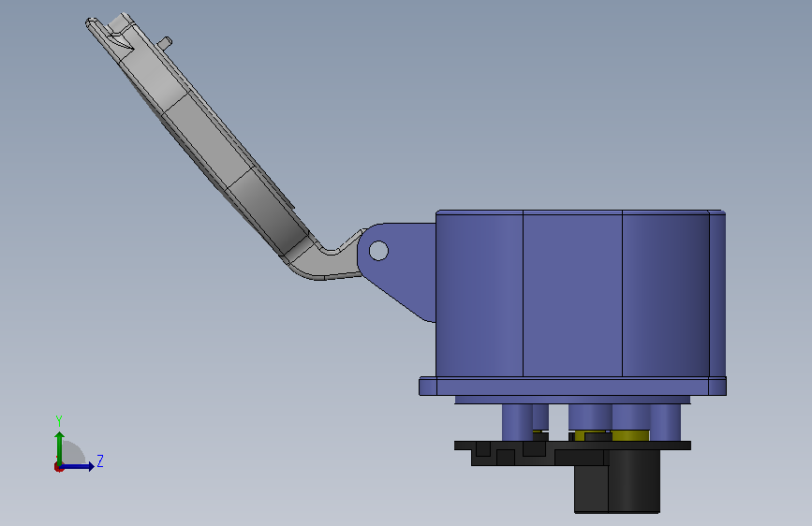Select the blue base flange under the housing
Screen dimensions: 812x526
click(x=572, y=387)
